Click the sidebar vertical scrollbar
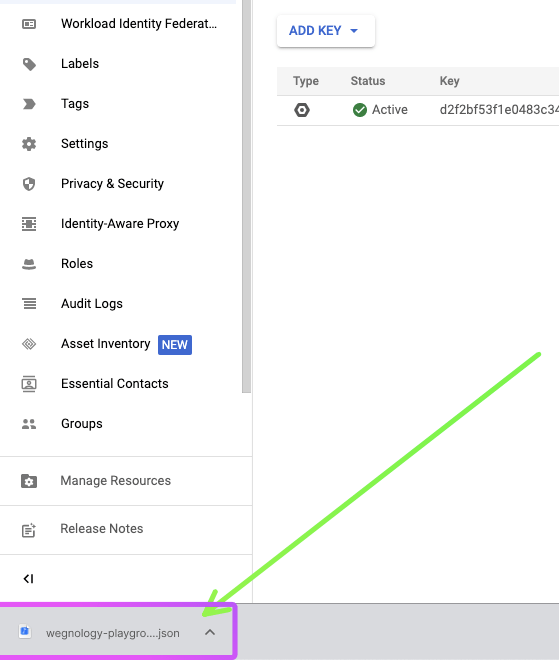Viewport: 559px width, 660px height. pos(246,196)
